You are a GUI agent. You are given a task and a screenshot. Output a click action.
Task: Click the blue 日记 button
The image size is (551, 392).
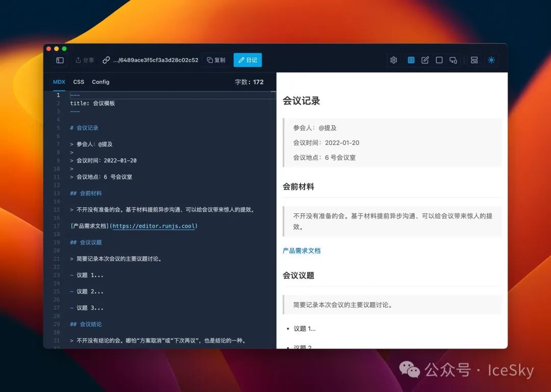(x=247, y=60)
